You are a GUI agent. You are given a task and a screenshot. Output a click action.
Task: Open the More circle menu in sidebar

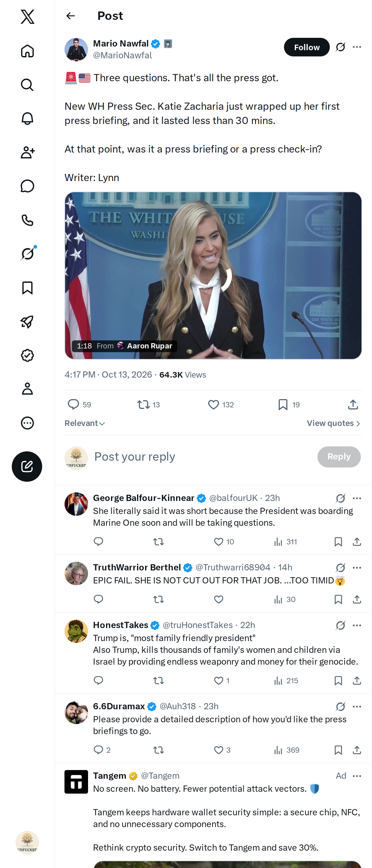[x=27, y=423]
